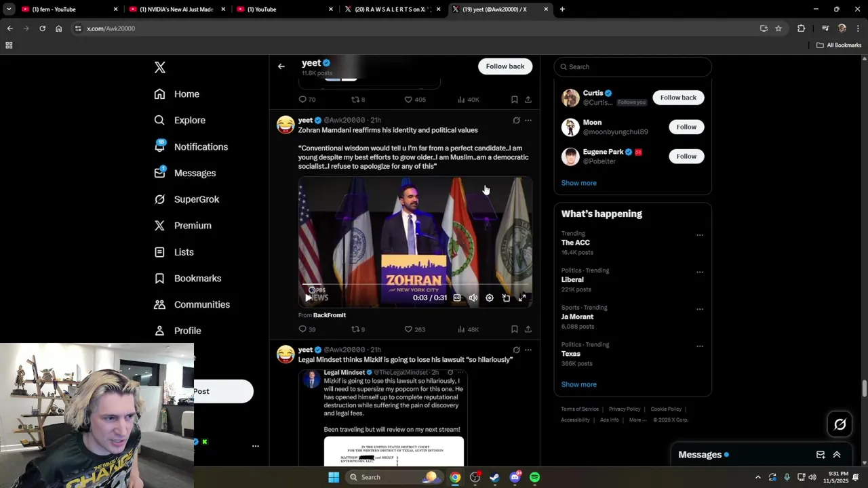Open All Bookmarks folder
The height and width of the screenshot is (488, 868).
(839, 45)
